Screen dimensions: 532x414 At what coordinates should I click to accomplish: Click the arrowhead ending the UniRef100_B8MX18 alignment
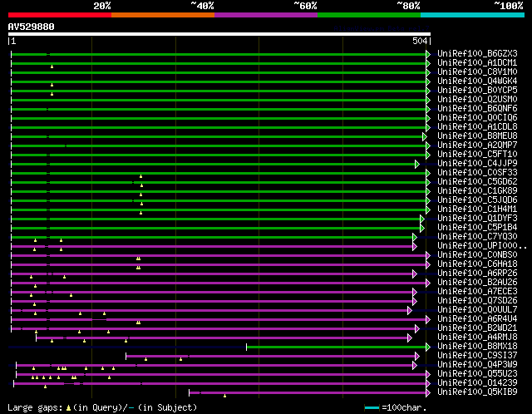click(429, 347)
